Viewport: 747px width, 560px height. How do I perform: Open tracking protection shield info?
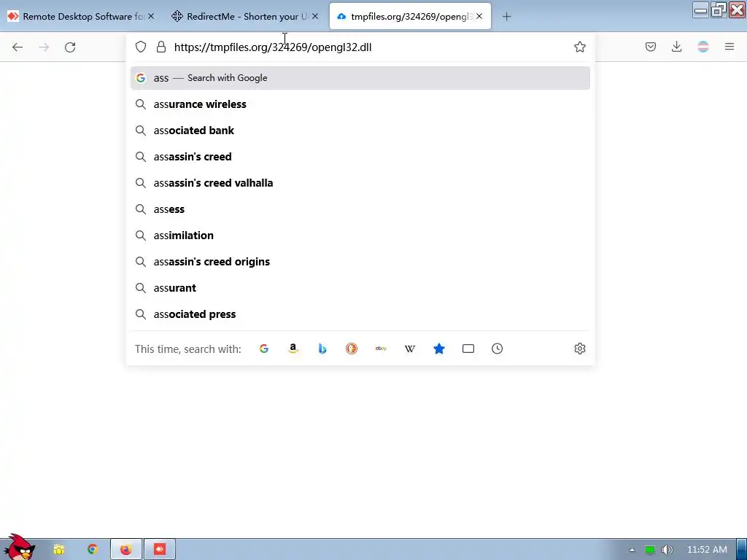pos(141,47)
